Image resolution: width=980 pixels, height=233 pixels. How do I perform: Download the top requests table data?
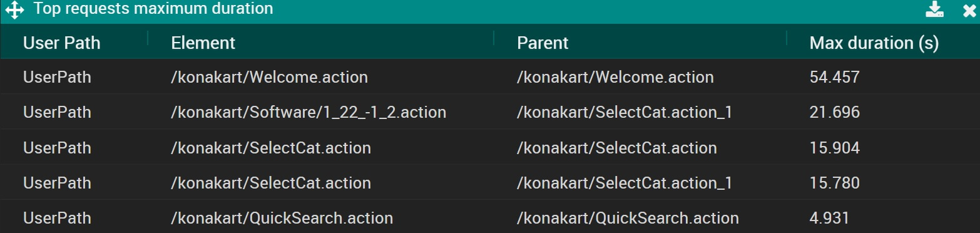934,9
